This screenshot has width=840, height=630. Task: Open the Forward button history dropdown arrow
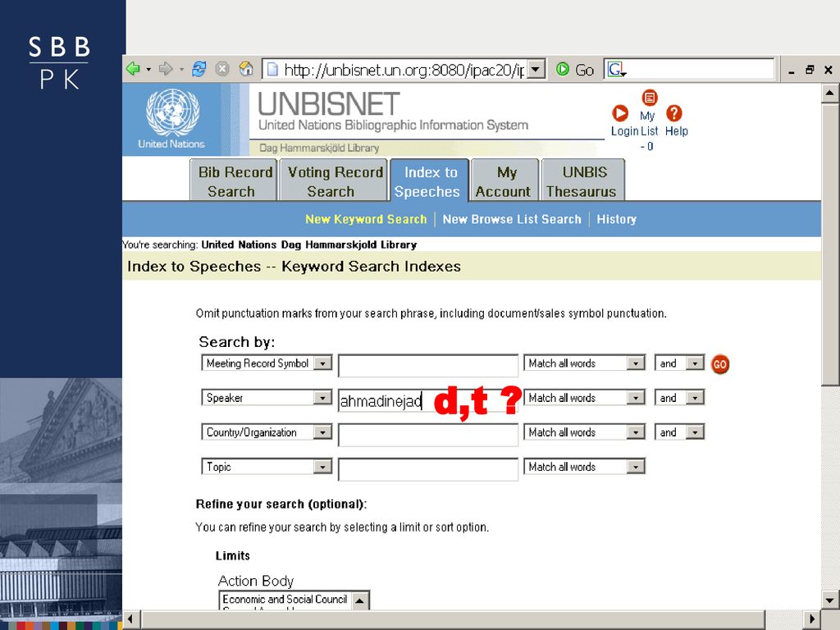[181, 70]
